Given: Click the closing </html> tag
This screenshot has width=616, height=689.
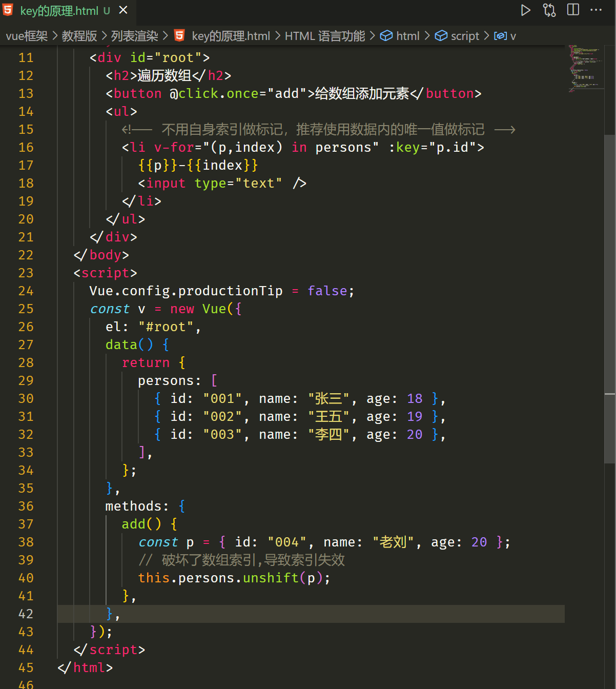Looking at the screenshot, I should click(x=85, y=667).
